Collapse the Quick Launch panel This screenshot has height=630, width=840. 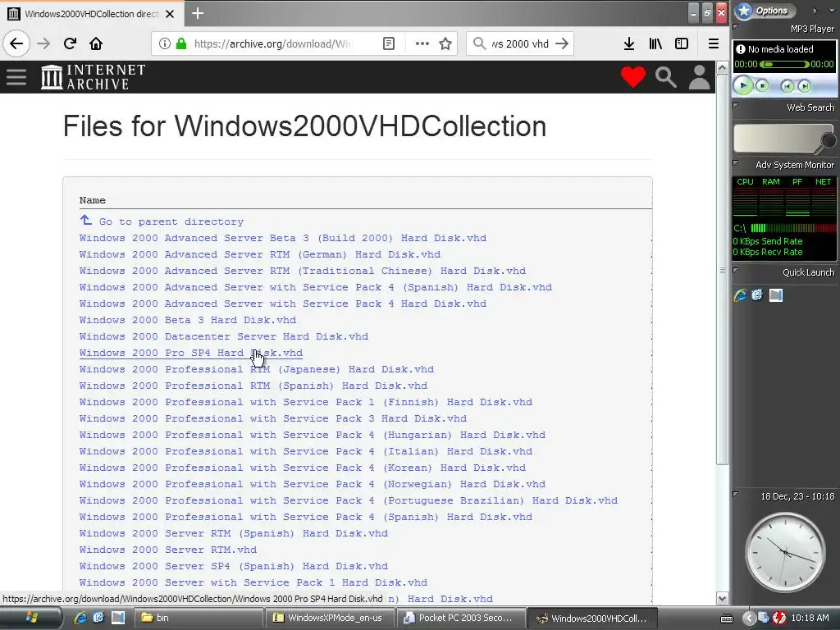(x=736, y=271)
